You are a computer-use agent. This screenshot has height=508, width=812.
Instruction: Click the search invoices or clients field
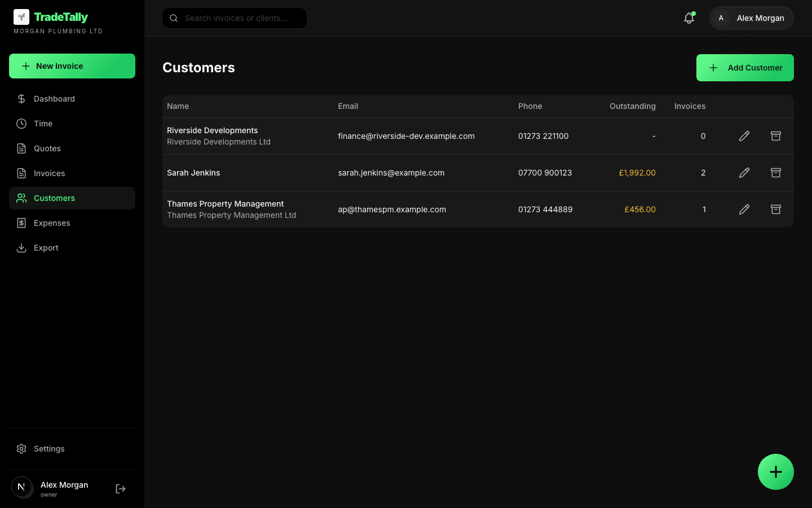pyautogui.click(x=234, y=17)
